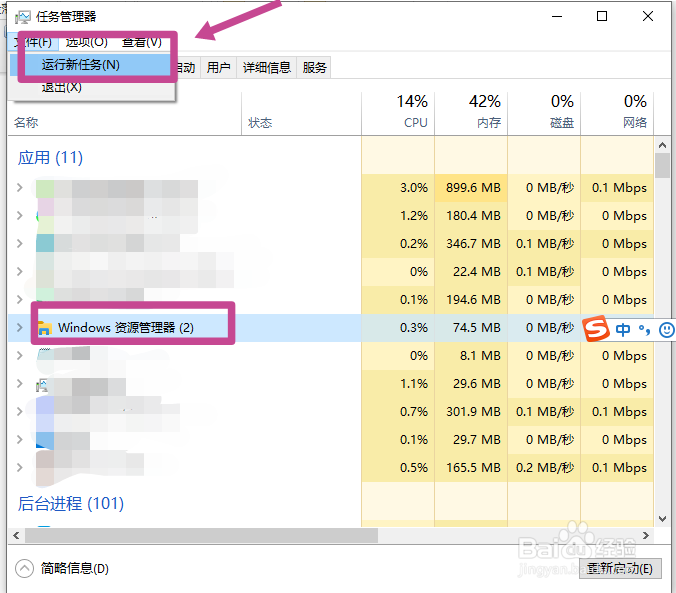Click the 3.0% CPU cell

398,188
